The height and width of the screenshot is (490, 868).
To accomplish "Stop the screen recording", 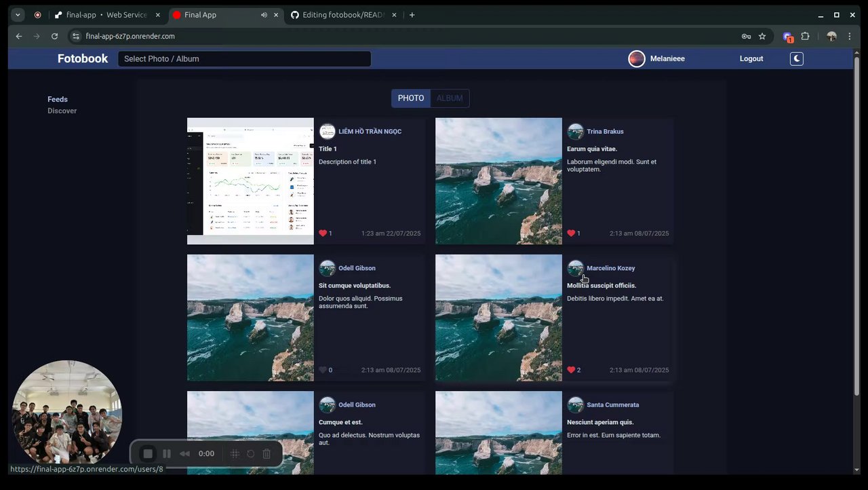I will pyautogui.click(x=148, y=453).
